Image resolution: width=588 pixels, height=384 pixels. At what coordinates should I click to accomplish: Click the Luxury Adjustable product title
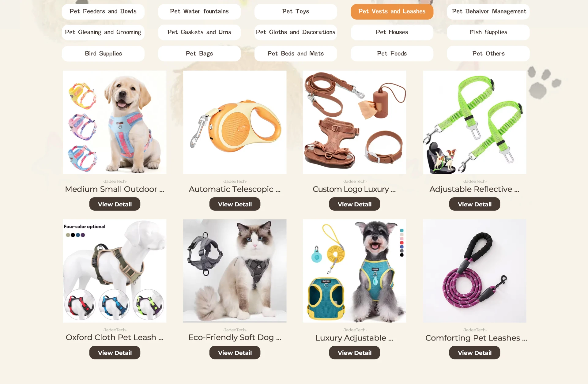coord(355,338)
